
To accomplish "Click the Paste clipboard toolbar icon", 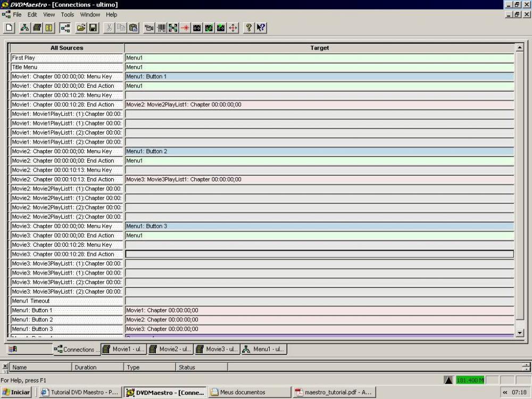I will pos(134,28).
